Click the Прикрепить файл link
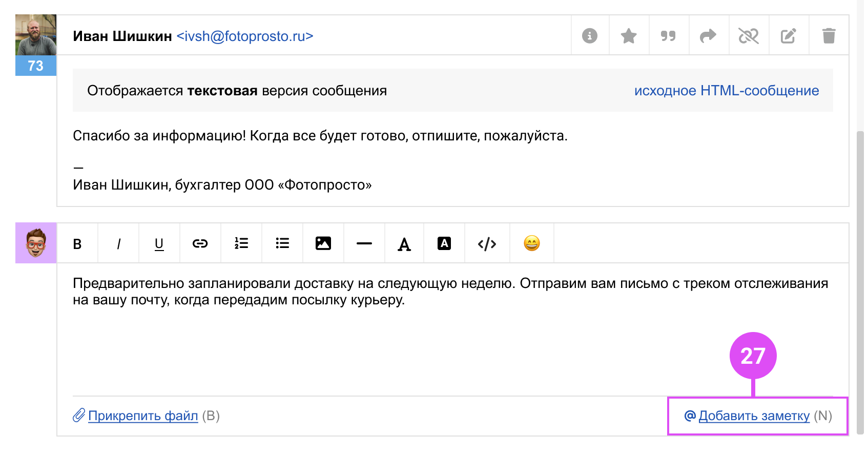This screenshot has height=456, width=868. [142, 416]
